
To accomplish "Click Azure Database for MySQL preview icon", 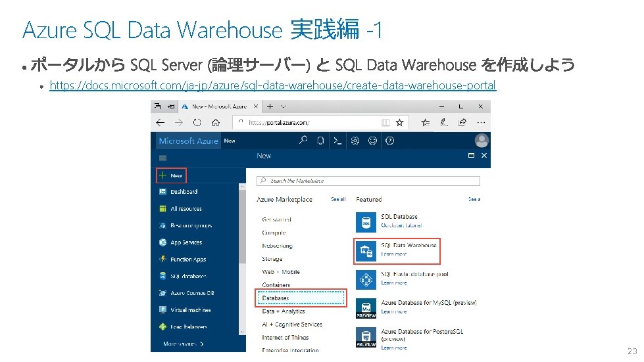I will 366,308.
